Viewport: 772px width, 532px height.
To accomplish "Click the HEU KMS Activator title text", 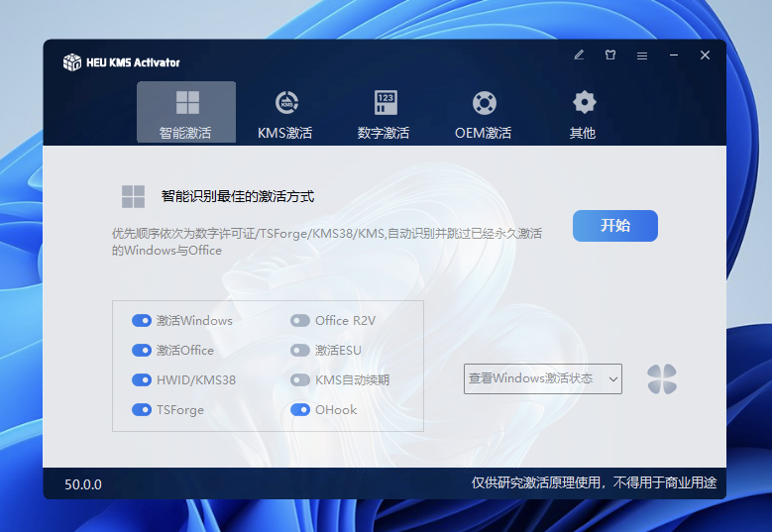I will pyautogui.click(x=133, y=62).
